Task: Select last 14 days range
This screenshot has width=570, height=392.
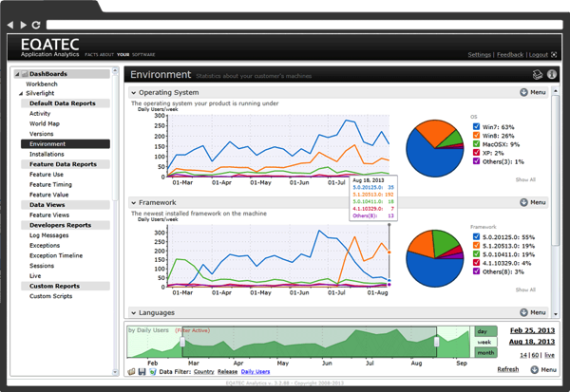Action: [523, 355]
